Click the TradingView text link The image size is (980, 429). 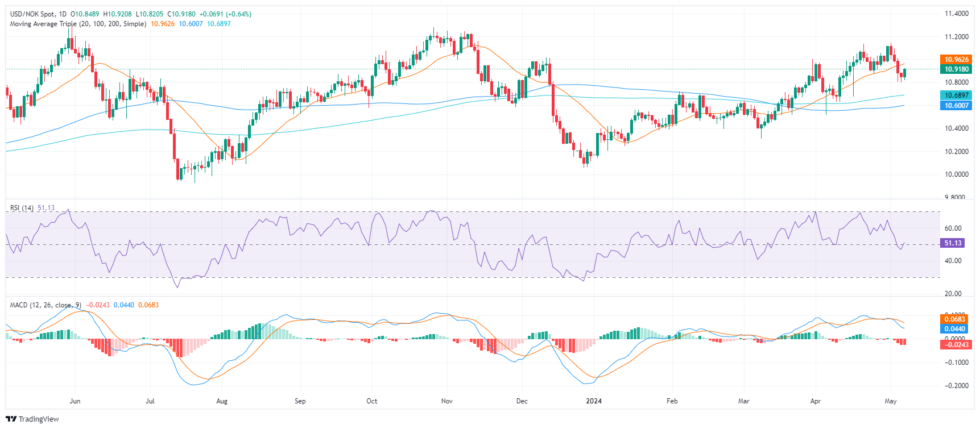(x=39, y=419)
